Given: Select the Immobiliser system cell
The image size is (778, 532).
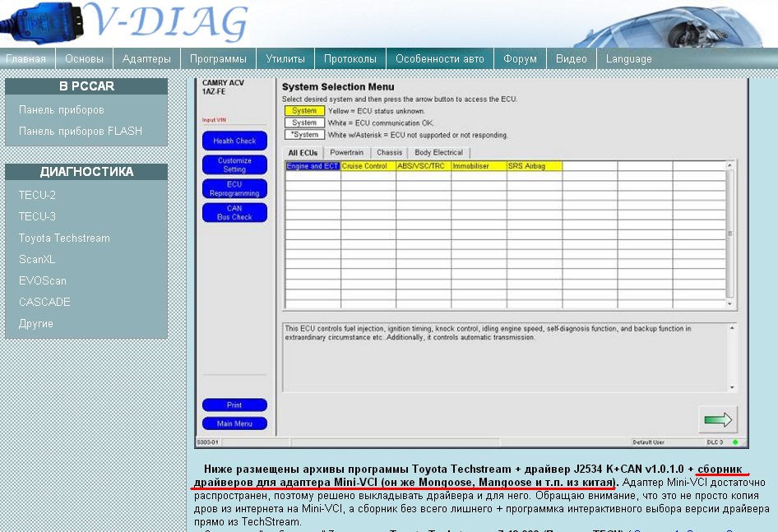Looking at the screenshot, I should pyautogui.click(x=479, y=167).
